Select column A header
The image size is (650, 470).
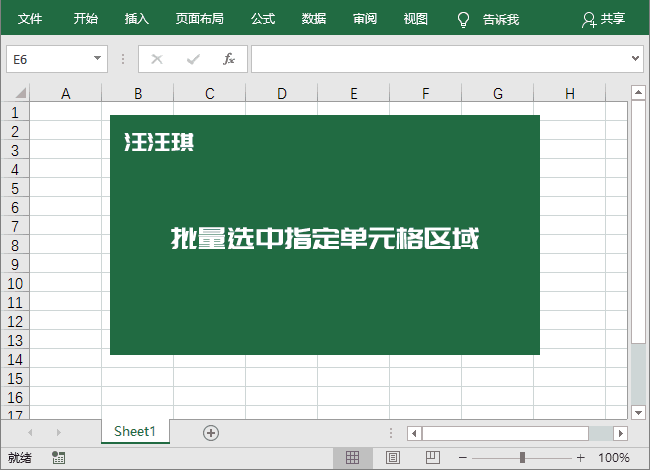coord(65,94)
